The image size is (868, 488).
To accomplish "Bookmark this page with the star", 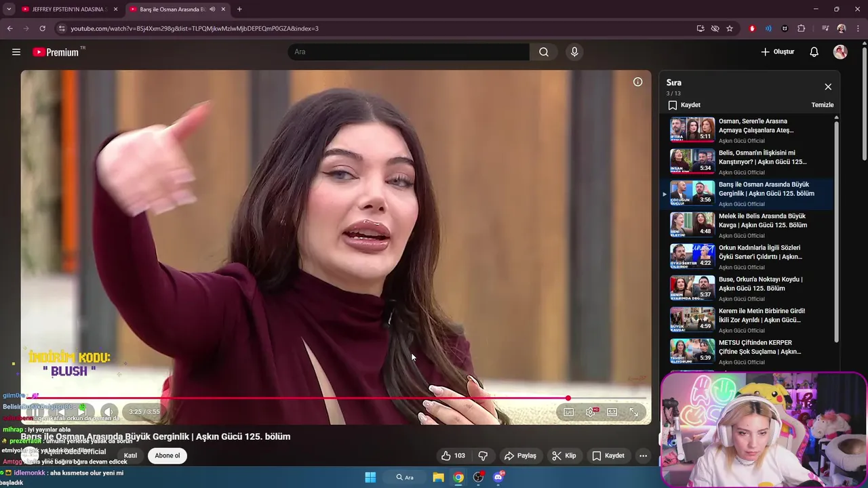I will [730, 28].
